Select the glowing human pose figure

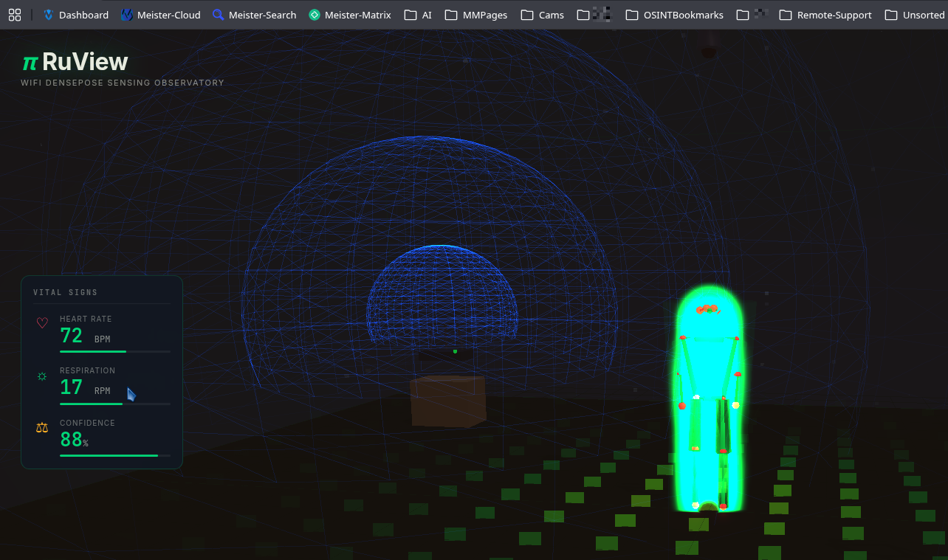pyautogui.click(x=709, y=398)
